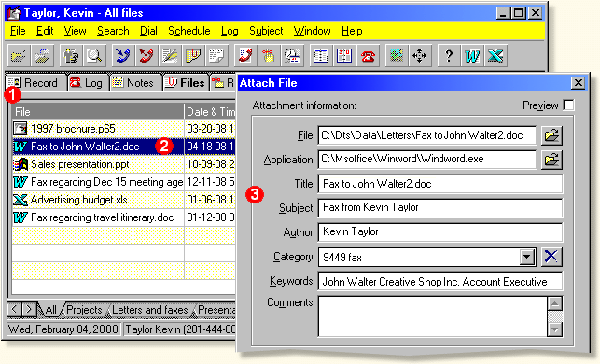Launch Word via the W toolbar icon
This screenshot has height=364, width=600.
point(472,56)
